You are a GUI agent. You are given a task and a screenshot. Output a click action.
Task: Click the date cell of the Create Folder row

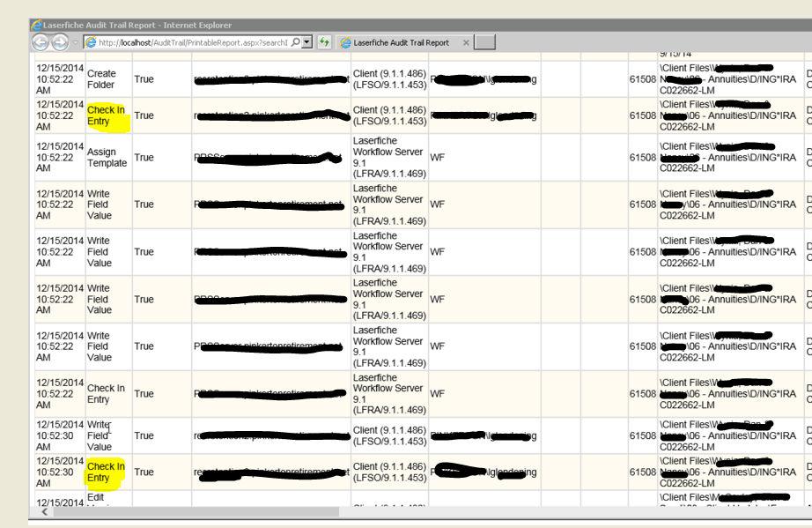tap(60, 79)
